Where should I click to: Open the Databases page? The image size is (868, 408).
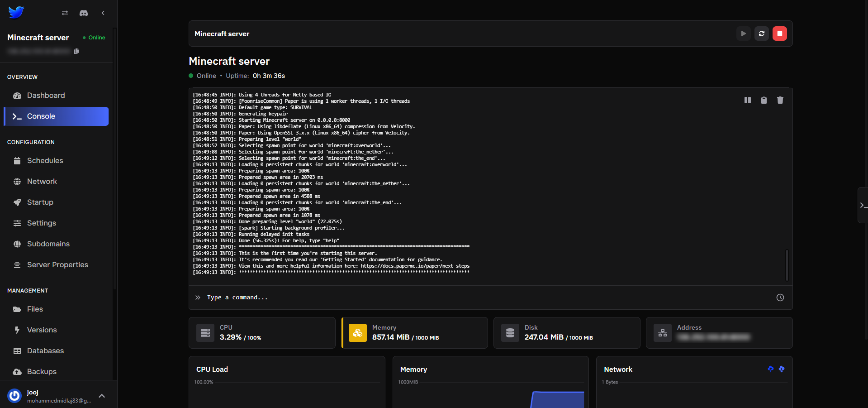pyautogui.click(x=56, y=351)
